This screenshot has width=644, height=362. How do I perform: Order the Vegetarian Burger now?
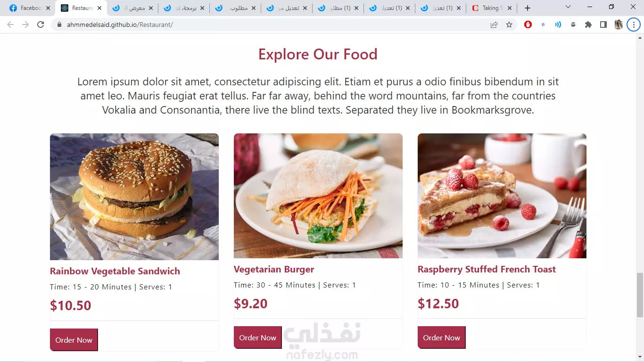pyautogui.click(x=258, y=337)
